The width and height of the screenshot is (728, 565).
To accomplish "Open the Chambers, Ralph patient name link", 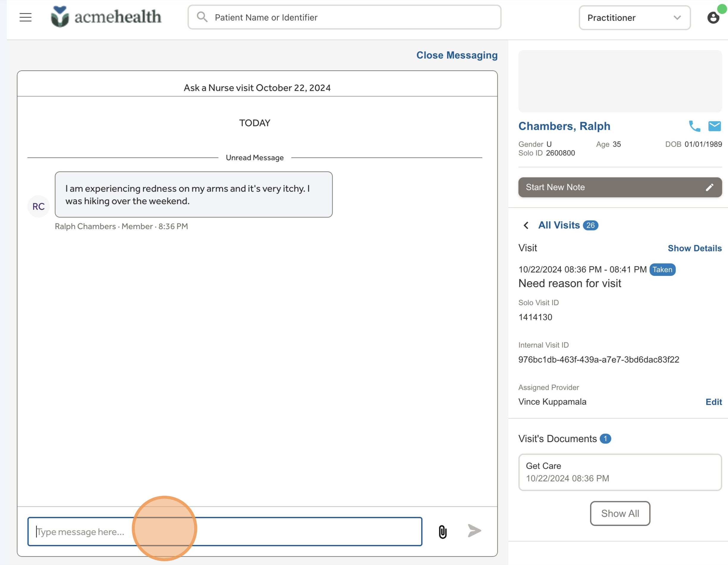I will pos(564,126).
